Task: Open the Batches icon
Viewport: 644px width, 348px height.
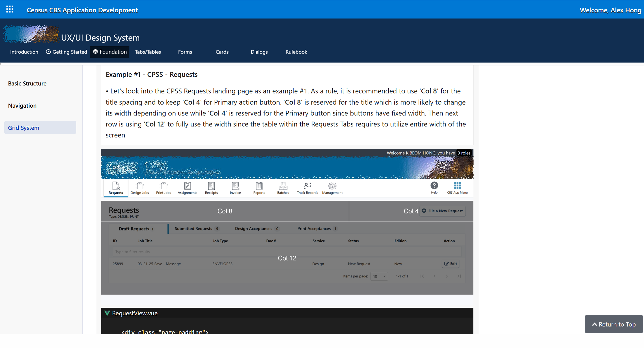Action: (283, 186)
